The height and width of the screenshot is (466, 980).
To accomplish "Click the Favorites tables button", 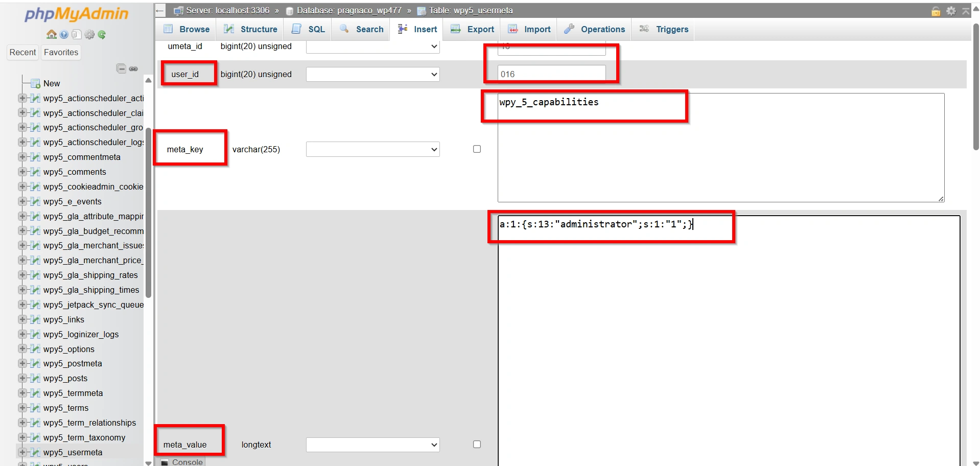I will point(61,52).
